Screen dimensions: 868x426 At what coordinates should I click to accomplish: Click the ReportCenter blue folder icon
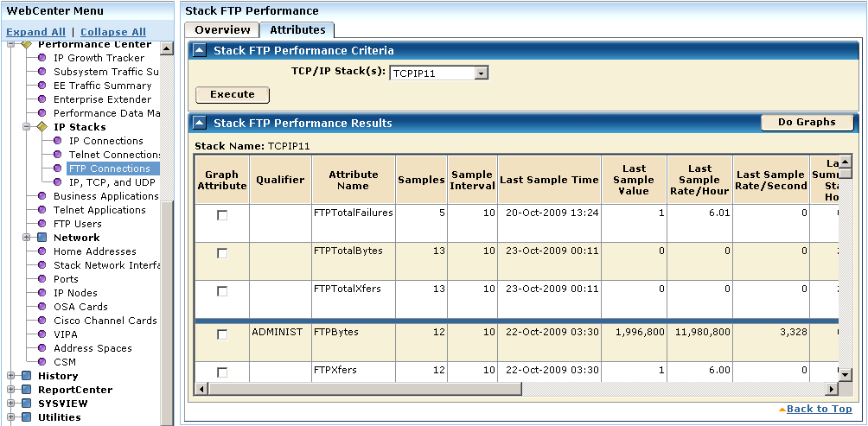[x=27, y=390]
